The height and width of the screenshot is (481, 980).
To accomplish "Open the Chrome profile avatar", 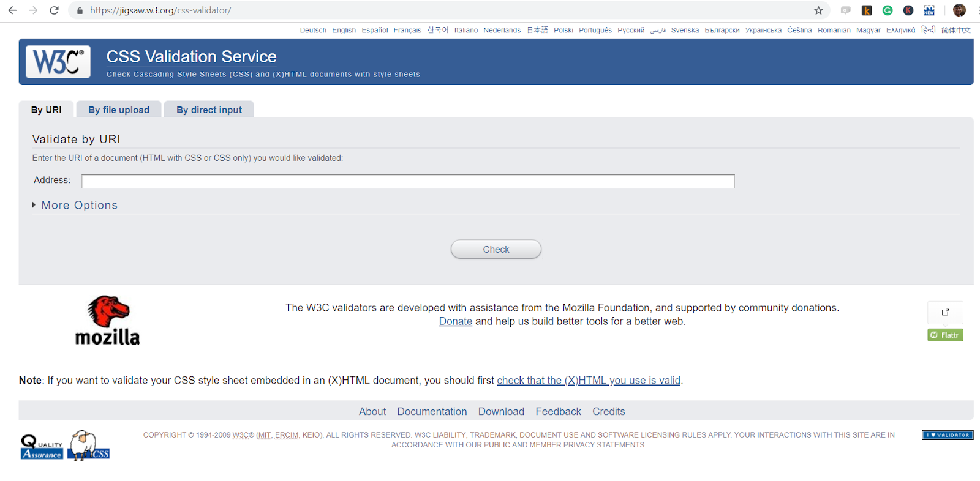I will click(x=959, y=10).
